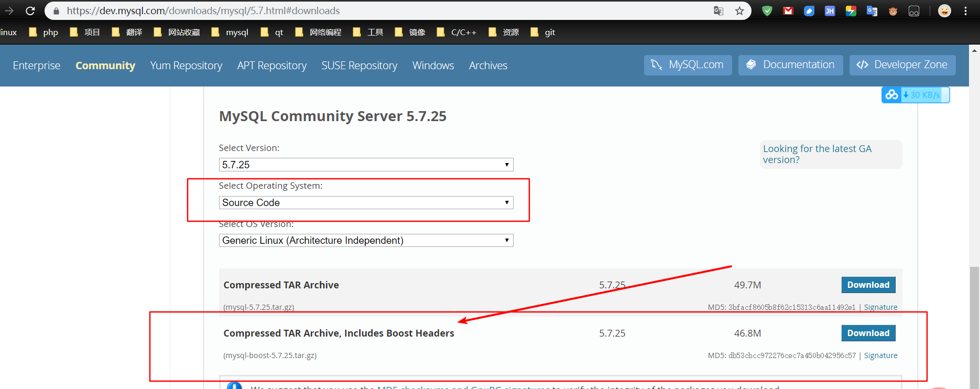Open the Select Version dropdown showing 5.7.25
Viewport: 980px width, 389px height.
click(x=366, y=165)
